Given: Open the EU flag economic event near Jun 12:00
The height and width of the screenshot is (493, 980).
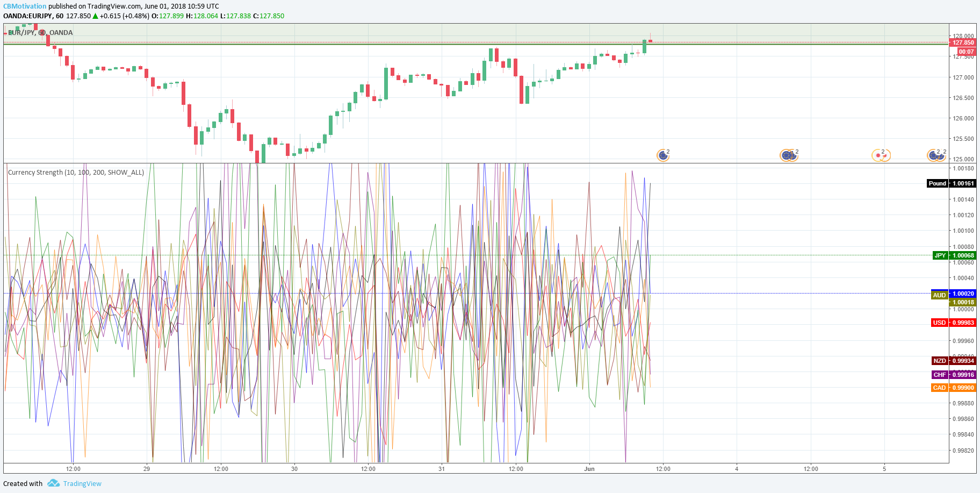Looking at the screenshot, I should (663, 155).
